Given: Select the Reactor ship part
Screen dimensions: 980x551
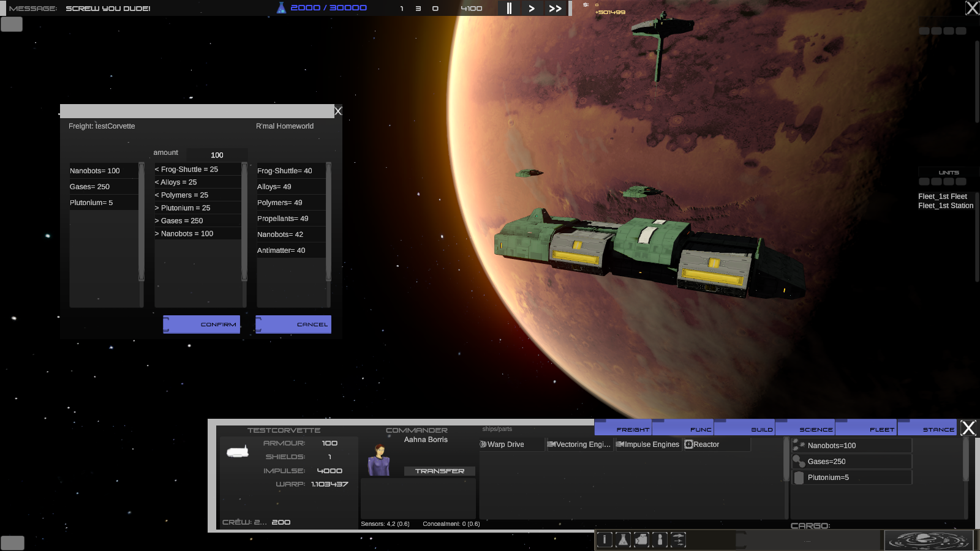Looking at the screenshot, I should click(717, 444).
